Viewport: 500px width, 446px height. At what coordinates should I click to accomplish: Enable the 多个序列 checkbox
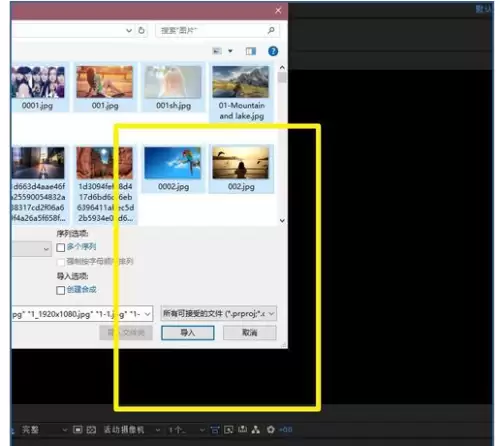click(x=60, y=247)
